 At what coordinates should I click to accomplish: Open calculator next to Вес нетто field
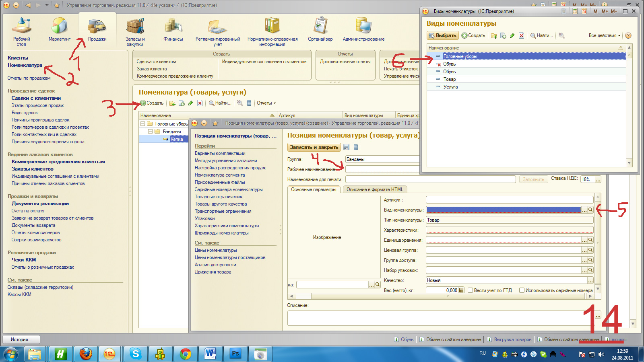click(461, 290)
